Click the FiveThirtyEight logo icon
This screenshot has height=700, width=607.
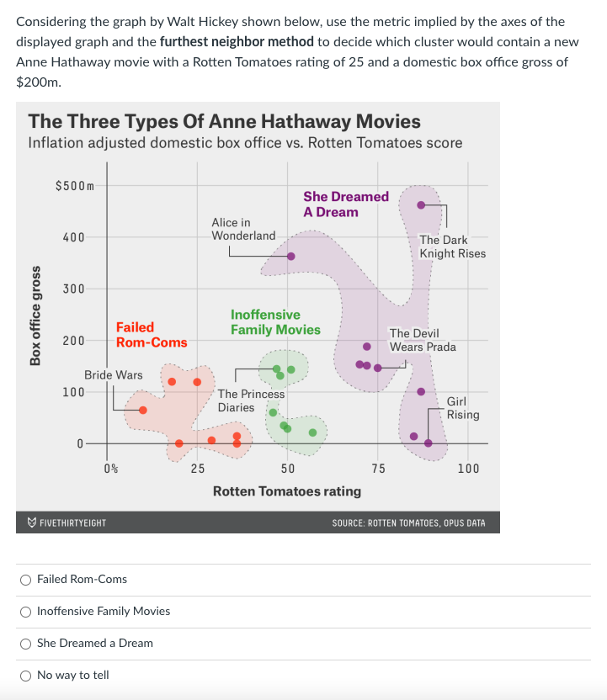(31, 522)
